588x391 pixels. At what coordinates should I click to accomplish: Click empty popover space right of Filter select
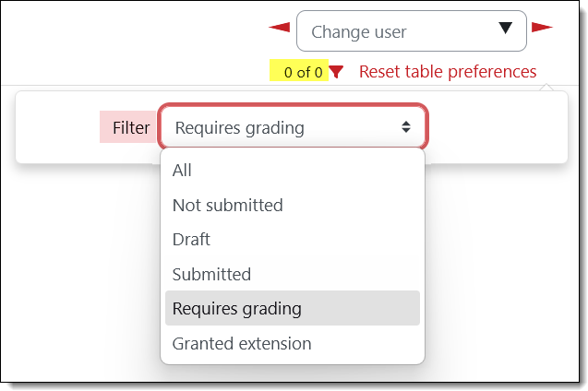(x=497, y=127)
